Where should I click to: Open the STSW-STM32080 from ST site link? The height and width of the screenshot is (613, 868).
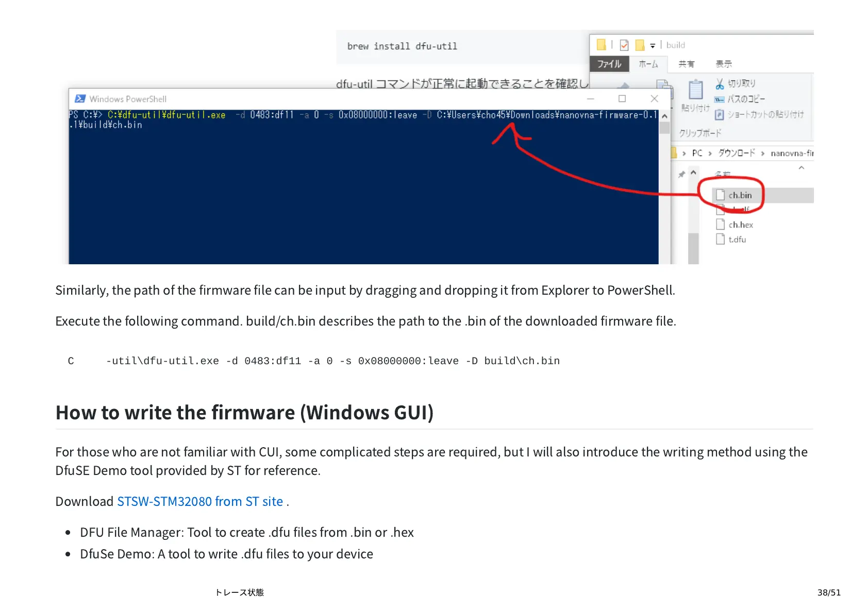point(200,501)
